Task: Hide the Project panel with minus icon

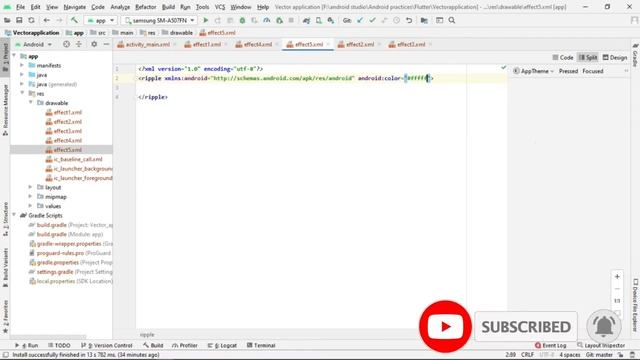Action: click(106, 44)
